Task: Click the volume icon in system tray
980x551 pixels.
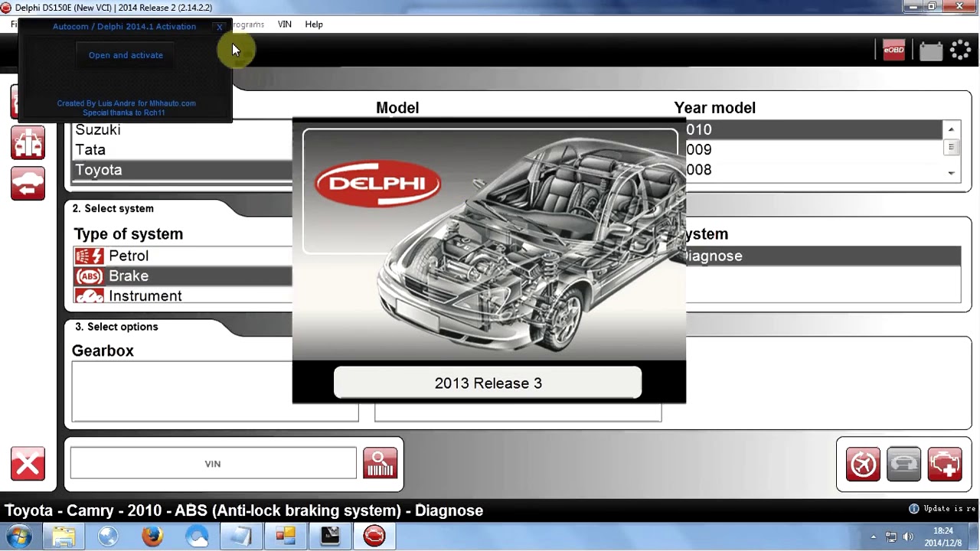Action: tap(909, 536)
